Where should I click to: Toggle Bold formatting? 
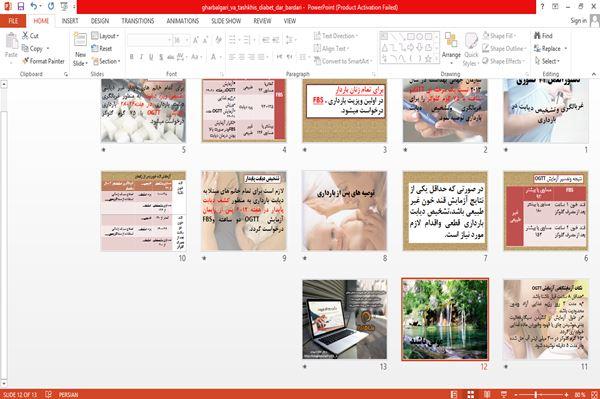pyautogui.click(x=132, y=57)
